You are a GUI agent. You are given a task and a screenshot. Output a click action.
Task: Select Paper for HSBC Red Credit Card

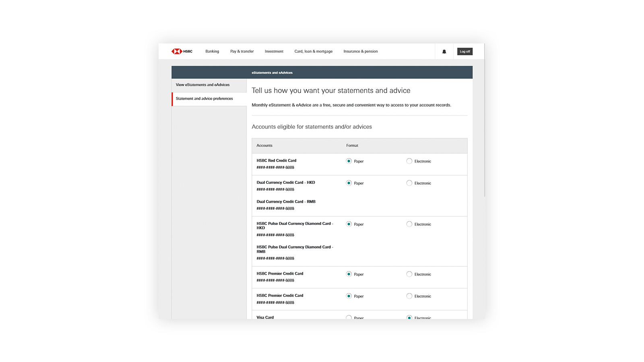(349, 161)
